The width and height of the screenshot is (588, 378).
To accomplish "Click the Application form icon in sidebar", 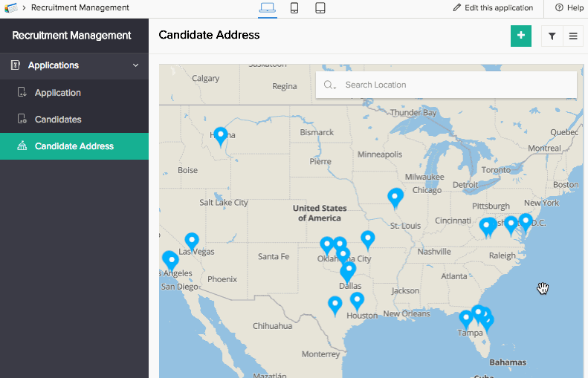I will click(x=22, y=92).
